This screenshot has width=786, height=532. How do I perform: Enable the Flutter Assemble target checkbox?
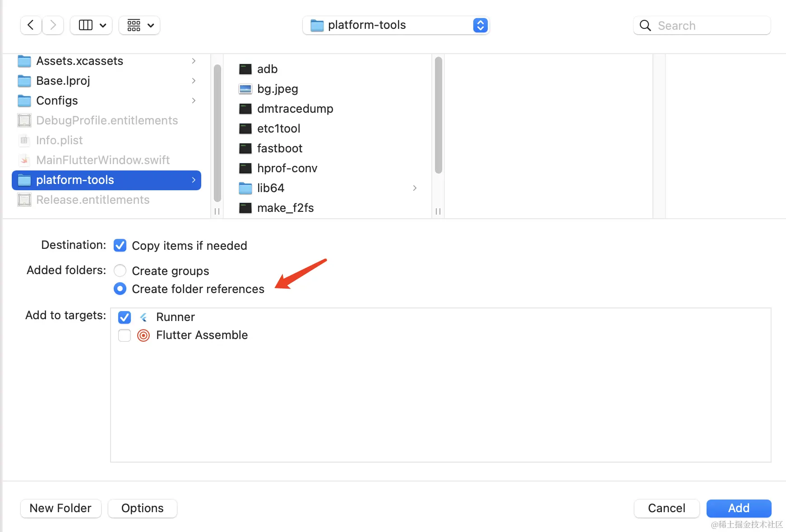pos(125,335)
